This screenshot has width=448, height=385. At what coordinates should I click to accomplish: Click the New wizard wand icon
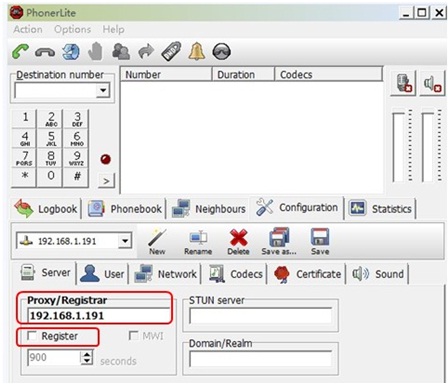(x=157, y=241)
